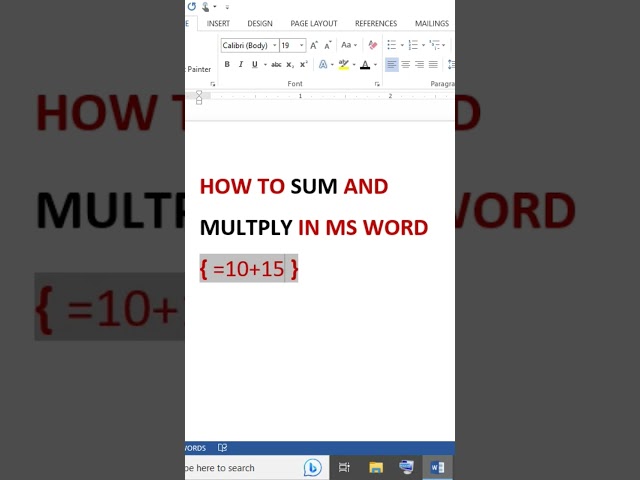Expand the font name dropdown arrow
This screenshot has height=480, width=640.
pyautogui.click(x=275, y=45)
